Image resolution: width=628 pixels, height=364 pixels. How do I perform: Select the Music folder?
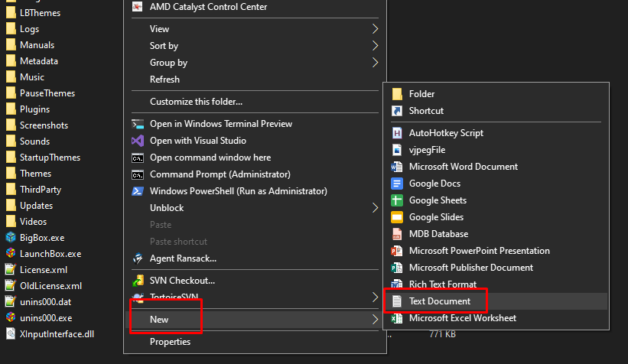(24, 77)
